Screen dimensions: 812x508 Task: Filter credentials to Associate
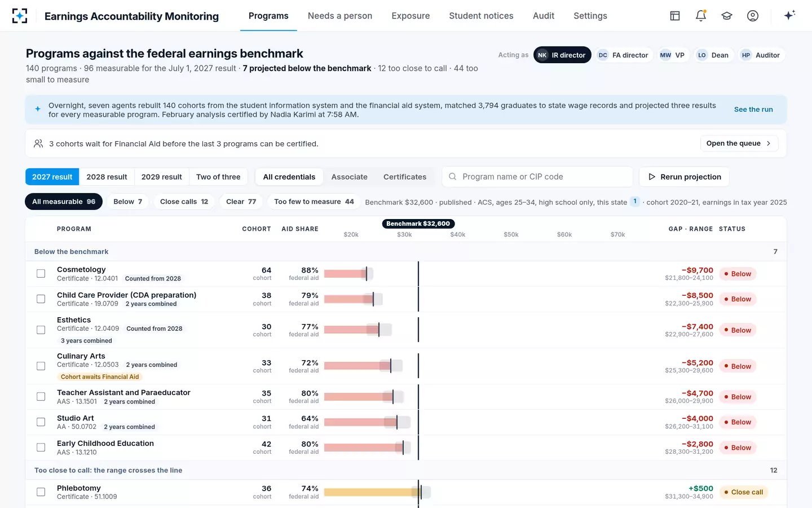pyautogui.click(x=350, y=177)
